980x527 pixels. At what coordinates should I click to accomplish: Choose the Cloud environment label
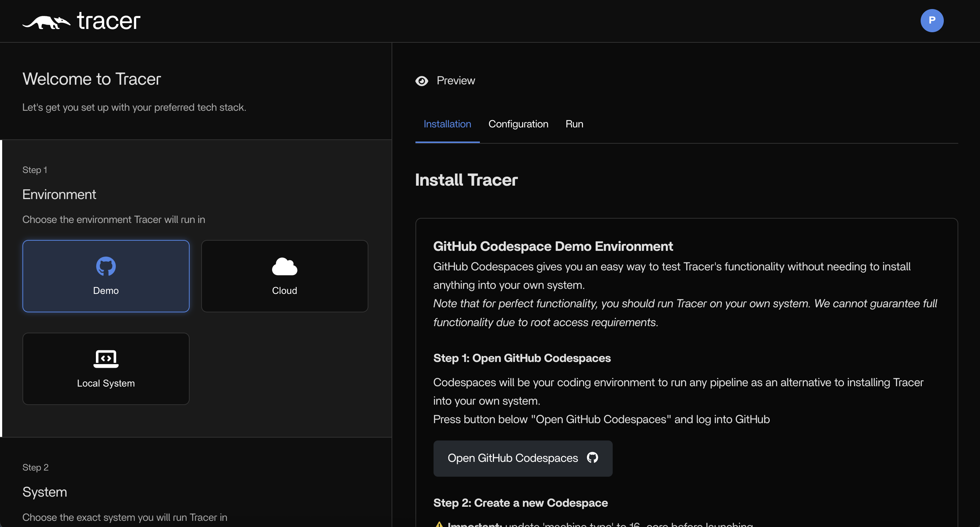tap(284, 291)
